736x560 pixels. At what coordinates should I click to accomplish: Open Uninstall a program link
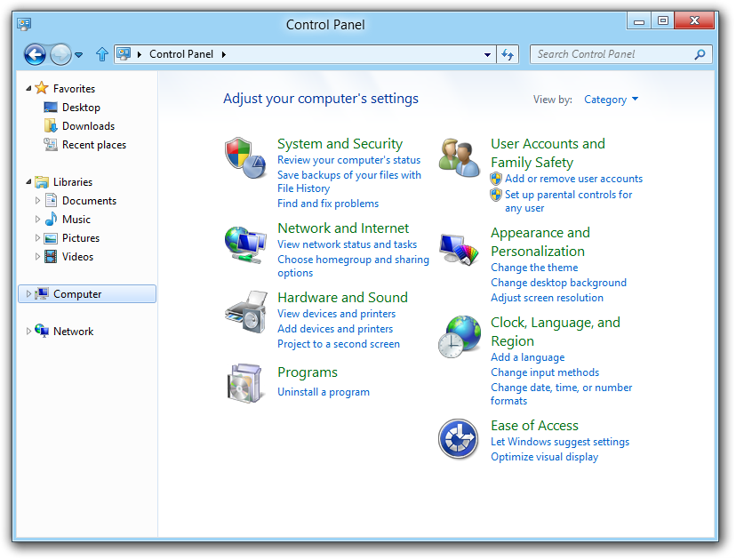click(x=324, y=391)
